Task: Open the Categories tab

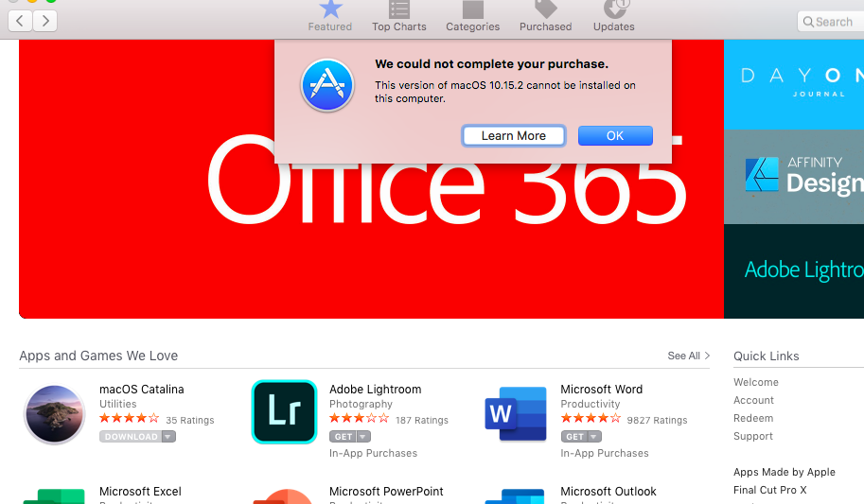Action: click(x=473, y=16)
